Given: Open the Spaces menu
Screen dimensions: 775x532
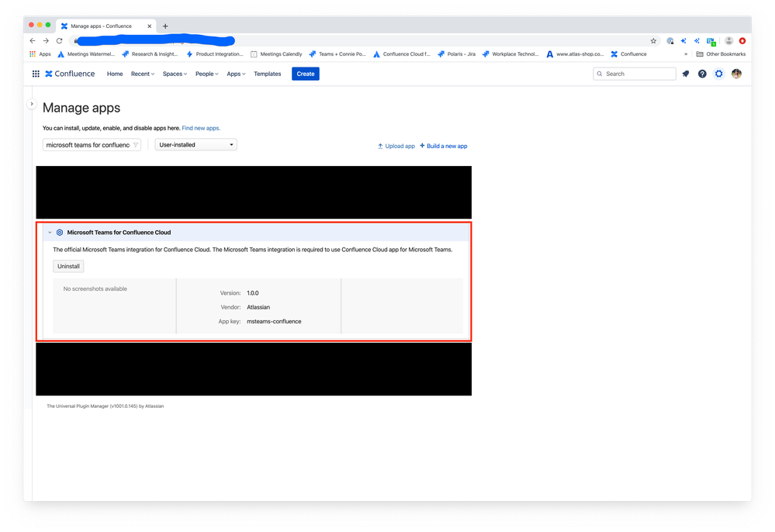Looking at the screenshot, I should (x=175, y=74).
